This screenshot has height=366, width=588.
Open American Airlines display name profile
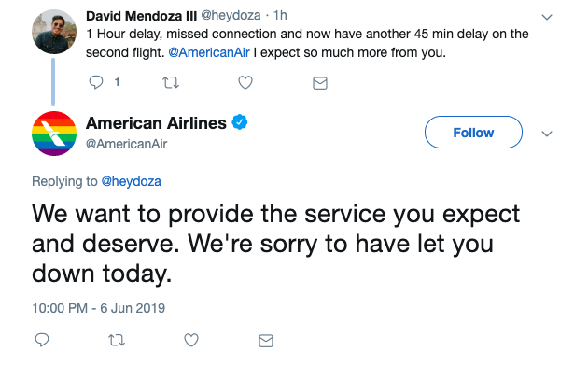pyautogui.click(x=156, y=123)
